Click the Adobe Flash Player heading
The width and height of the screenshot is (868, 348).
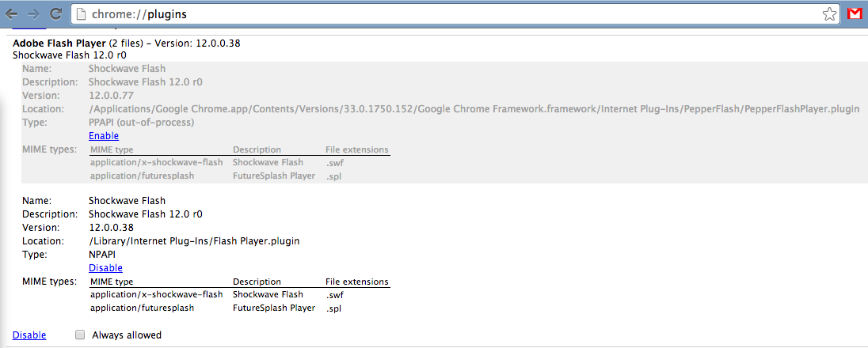click(x=59, y=43)
